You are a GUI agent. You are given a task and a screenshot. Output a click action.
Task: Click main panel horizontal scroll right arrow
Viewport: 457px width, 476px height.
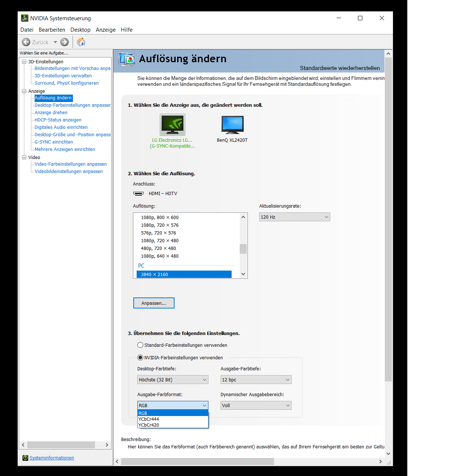380,461
